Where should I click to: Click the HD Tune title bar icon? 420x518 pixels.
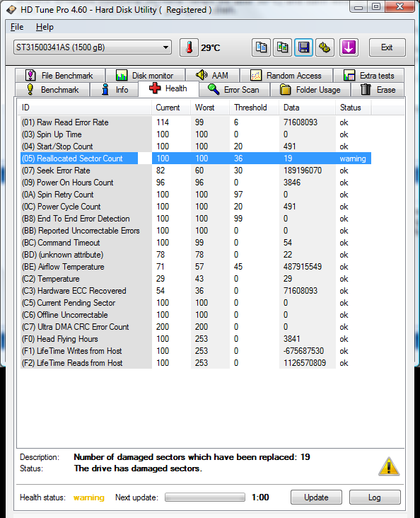click(11, 10)
